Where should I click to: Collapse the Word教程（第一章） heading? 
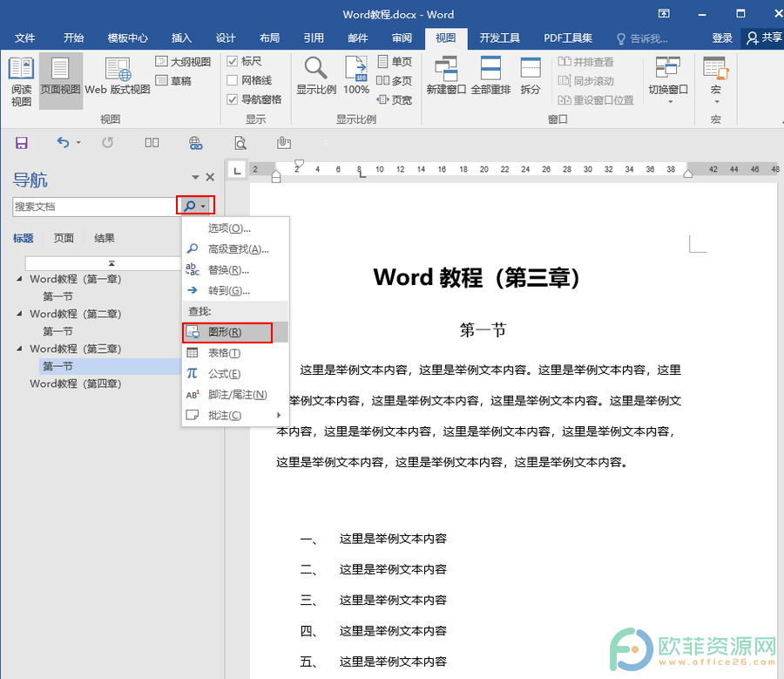tap(19, 279)
